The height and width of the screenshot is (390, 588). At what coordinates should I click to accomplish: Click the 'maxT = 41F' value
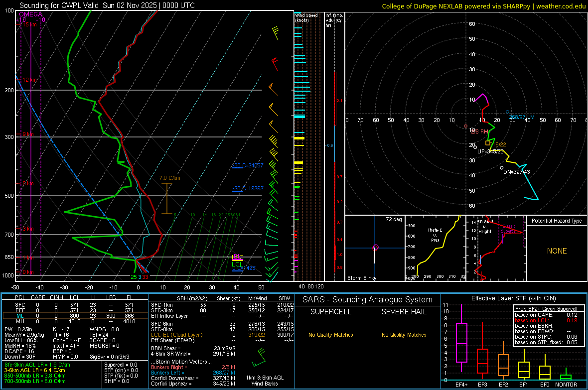click(66, 346)
